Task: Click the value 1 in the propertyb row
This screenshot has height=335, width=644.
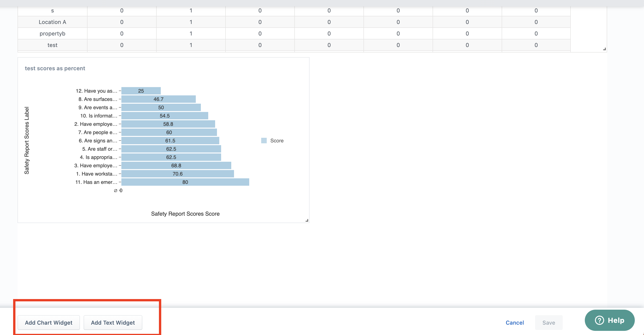Action: [191, 33]
